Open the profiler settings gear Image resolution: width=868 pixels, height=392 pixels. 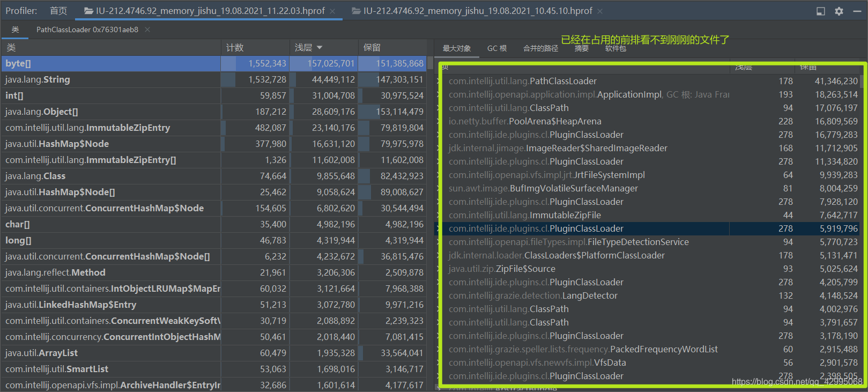pos(839,11)
